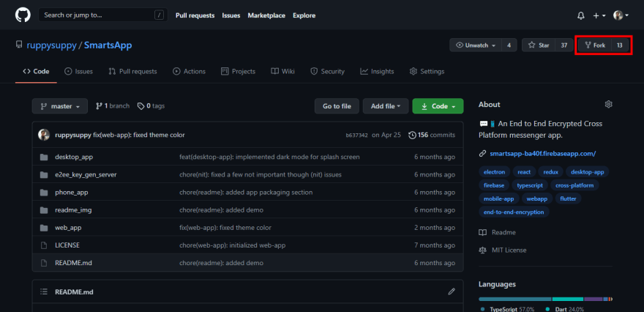Open the ruppysuppy owner profile link
The width and height of the screenshot is (644, 312).
coord(52,45)
